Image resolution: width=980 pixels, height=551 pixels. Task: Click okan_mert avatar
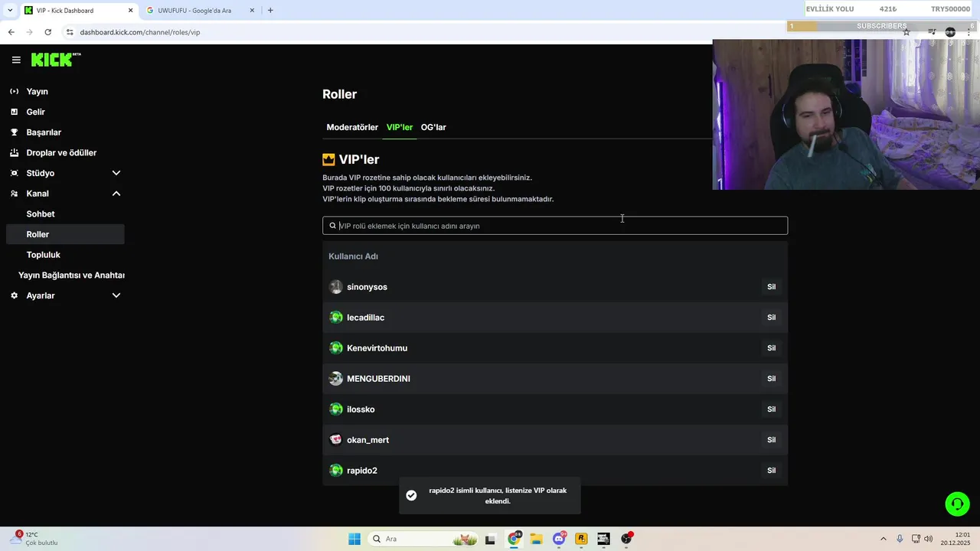[335, 440]
